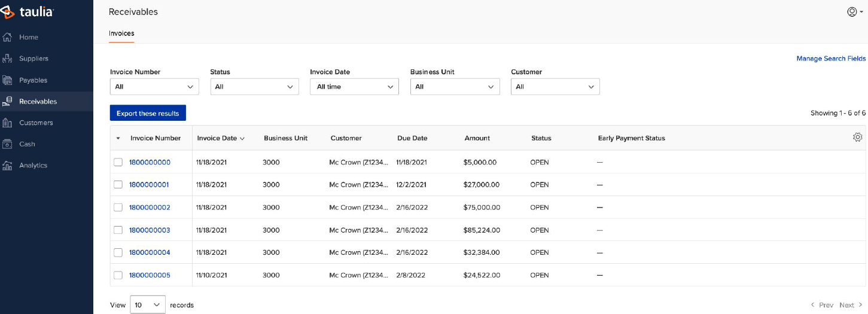Select the Payables sidebar icon

pyautogui.click(x=8, y=80)
